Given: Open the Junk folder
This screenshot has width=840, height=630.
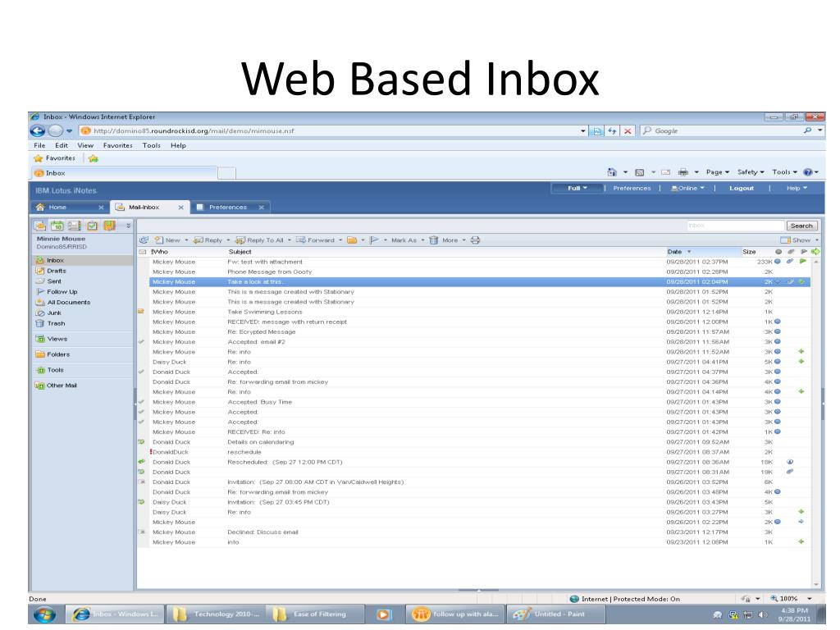Looking at the screenshot, I should [54, 313].
